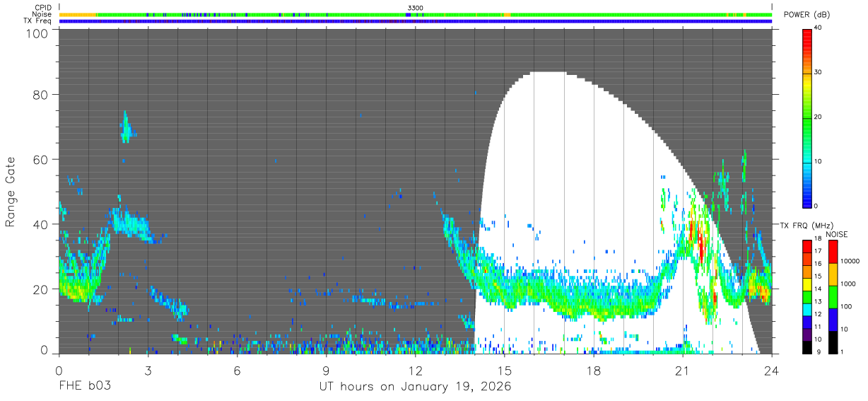
Task: Click the UT hour tick label "18"
Action: pos(593,370)
